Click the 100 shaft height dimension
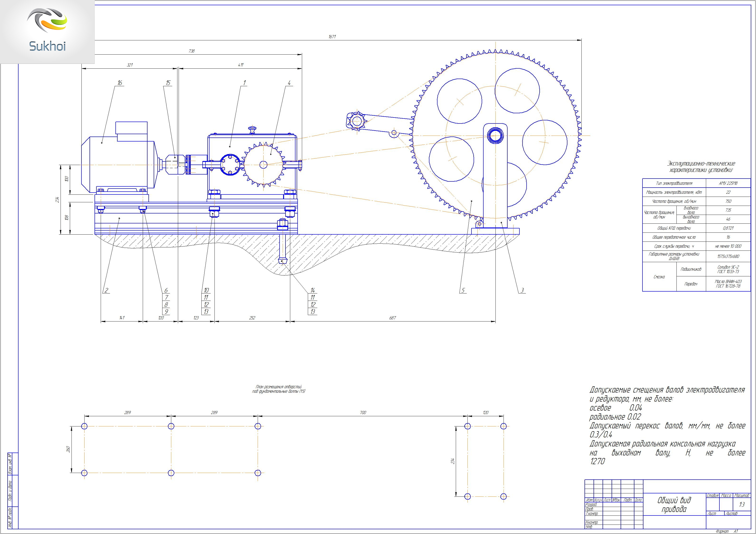 pos(67,179)
